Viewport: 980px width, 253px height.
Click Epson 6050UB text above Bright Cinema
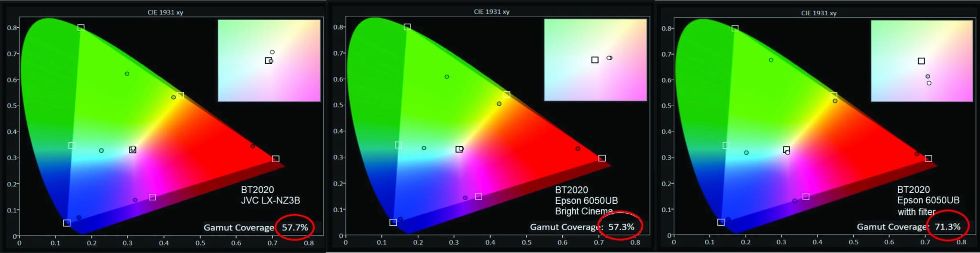586,201
